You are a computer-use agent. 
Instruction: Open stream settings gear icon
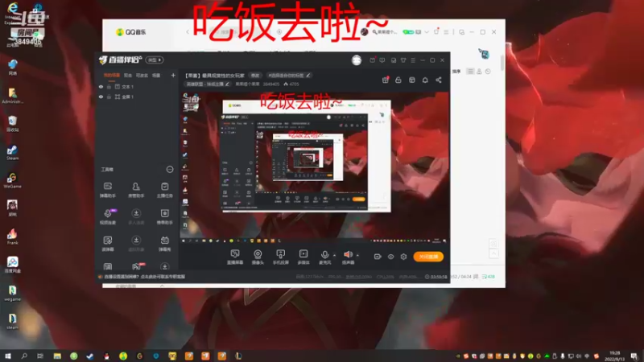click(404, 257)
